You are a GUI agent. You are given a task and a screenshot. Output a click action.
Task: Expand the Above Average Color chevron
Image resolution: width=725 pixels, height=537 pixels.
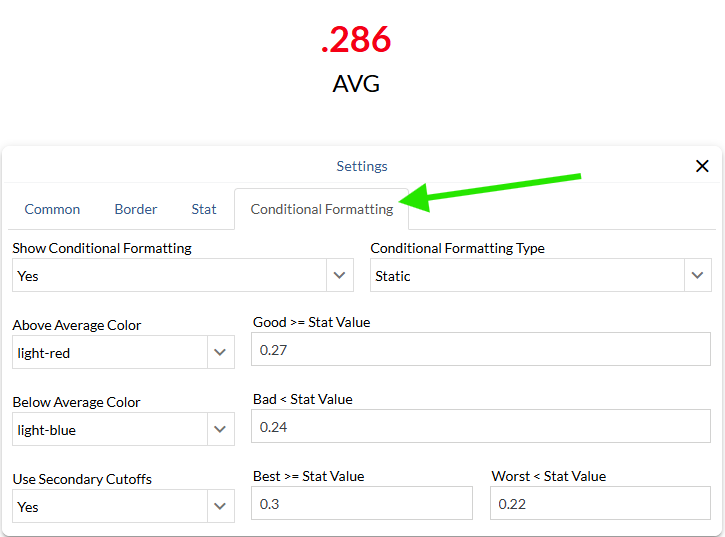pyautogui.click(x=220, y=352)
